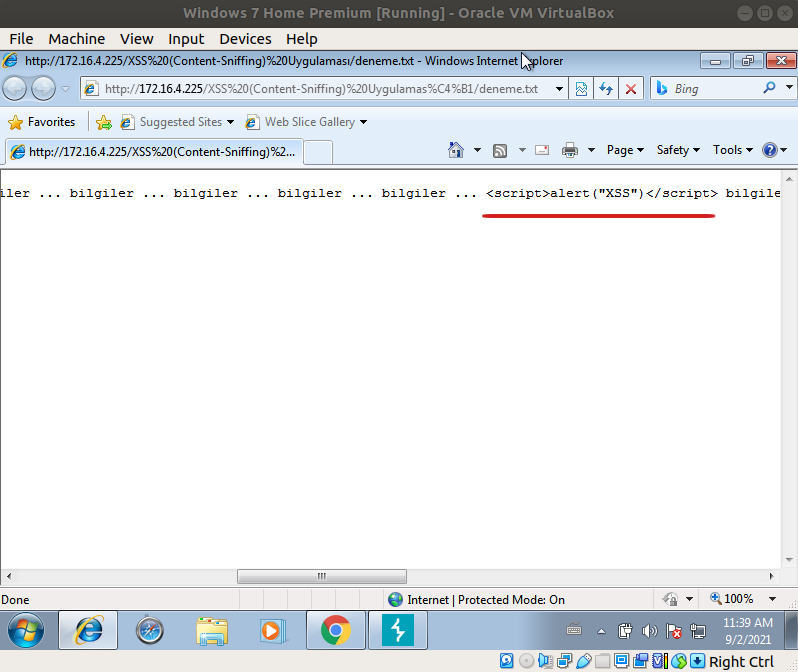
Task: Open the Suggested Sites dropdown
Action: pos(177,122)
